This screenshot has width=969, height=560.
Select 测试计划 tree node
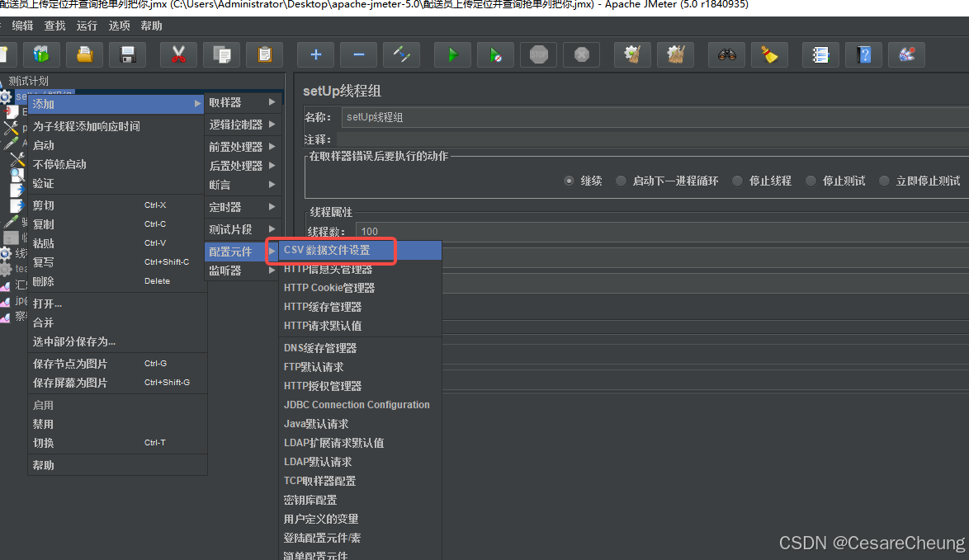coord(28,81)
